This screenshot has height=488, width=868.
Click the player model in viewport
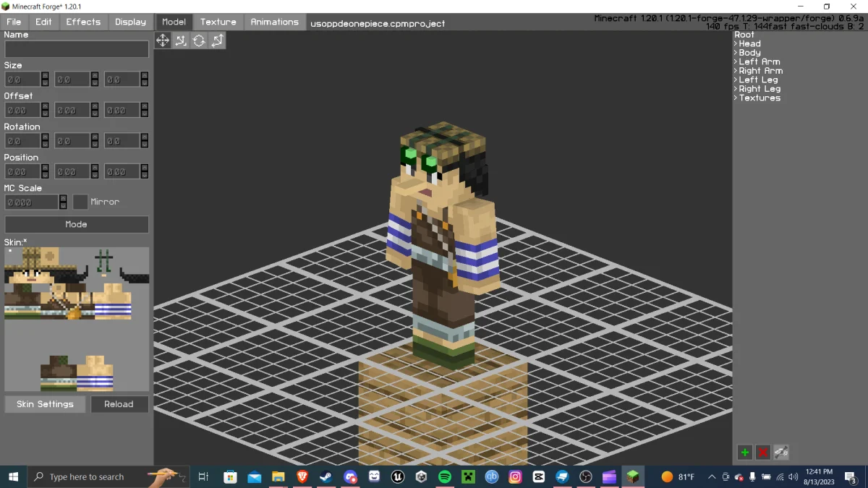point(443,246)
